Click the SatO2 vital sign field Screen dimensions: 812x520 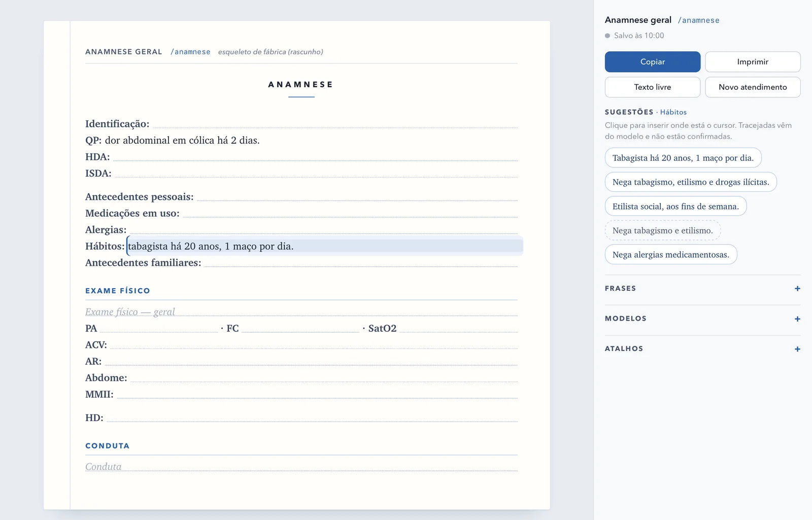click(459, 329)
